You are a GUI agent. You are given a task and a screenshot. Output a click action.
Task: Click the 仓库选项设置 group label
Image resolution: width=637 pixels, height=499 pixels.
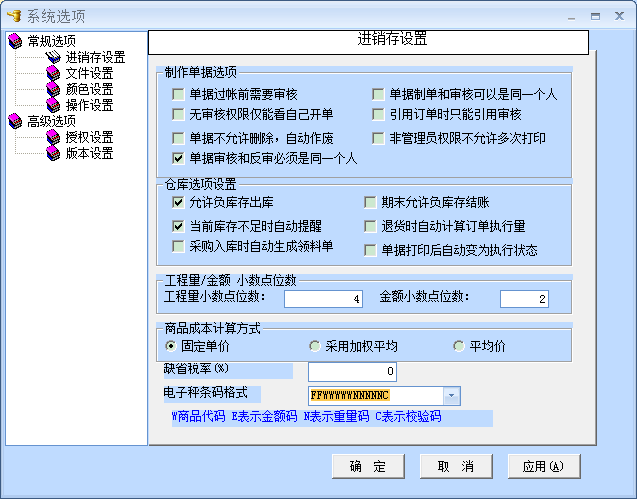200,184
